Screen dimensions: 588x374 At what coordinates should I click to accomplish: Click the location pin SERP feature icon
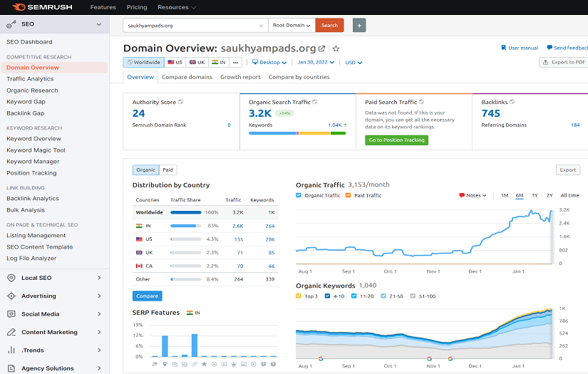pos(165,364)
